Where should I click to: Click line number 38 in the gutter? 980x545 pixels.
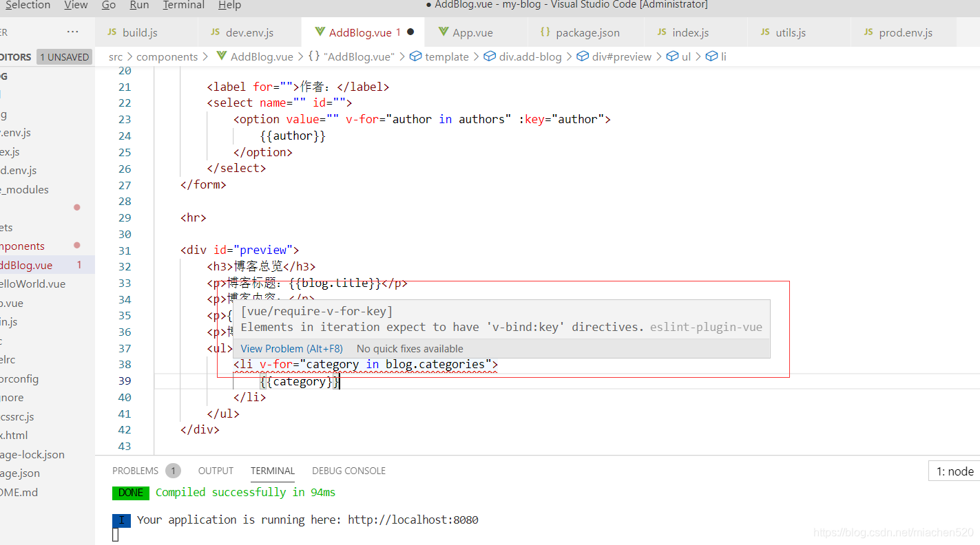point(125,364)
